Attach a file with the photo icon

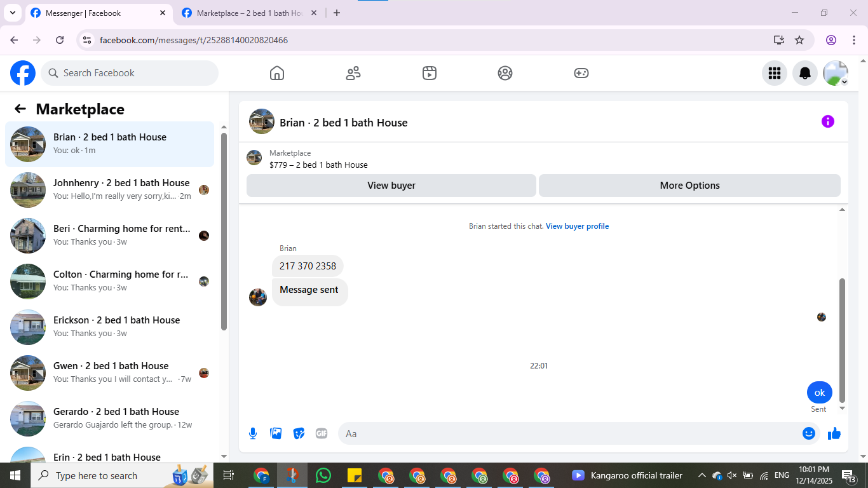(276, 433)
